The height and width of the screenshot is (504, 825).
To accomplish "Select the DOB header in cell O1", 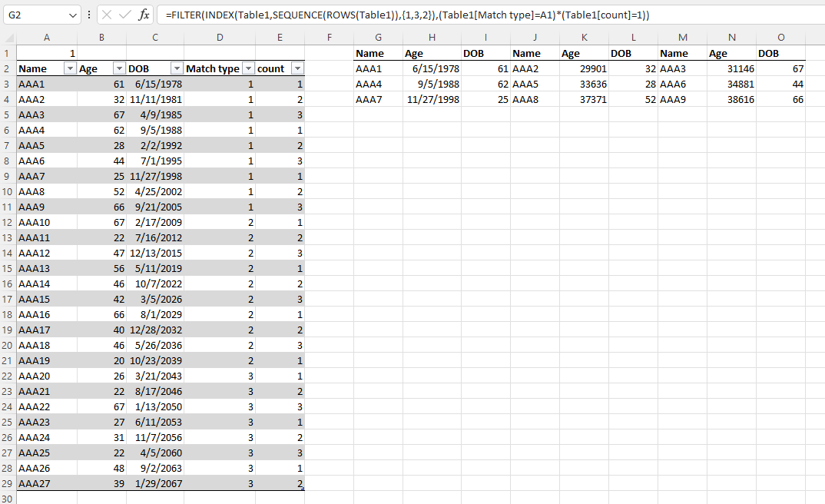I will tap(780, 53).
